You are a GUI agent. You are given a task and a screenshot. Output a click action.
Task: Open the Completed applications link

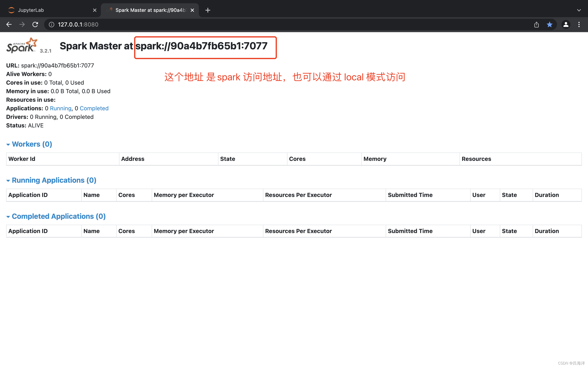pos(94,108)
